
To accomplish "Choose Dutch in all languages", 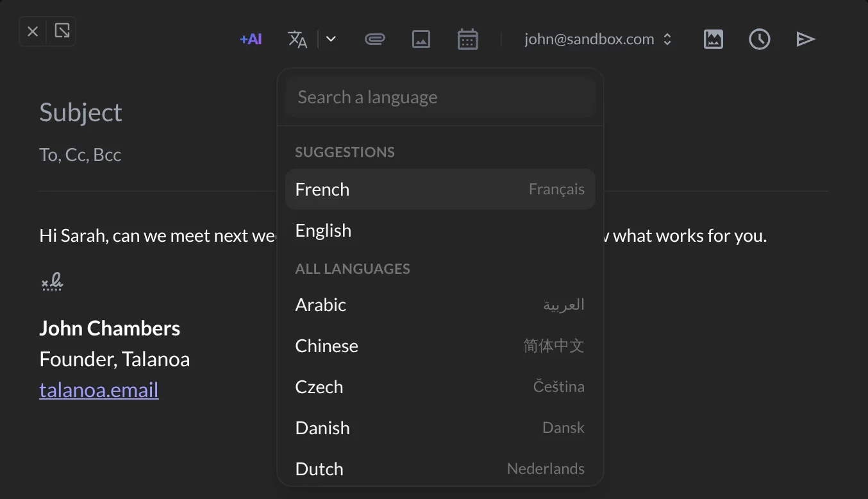I will (440, 468).
